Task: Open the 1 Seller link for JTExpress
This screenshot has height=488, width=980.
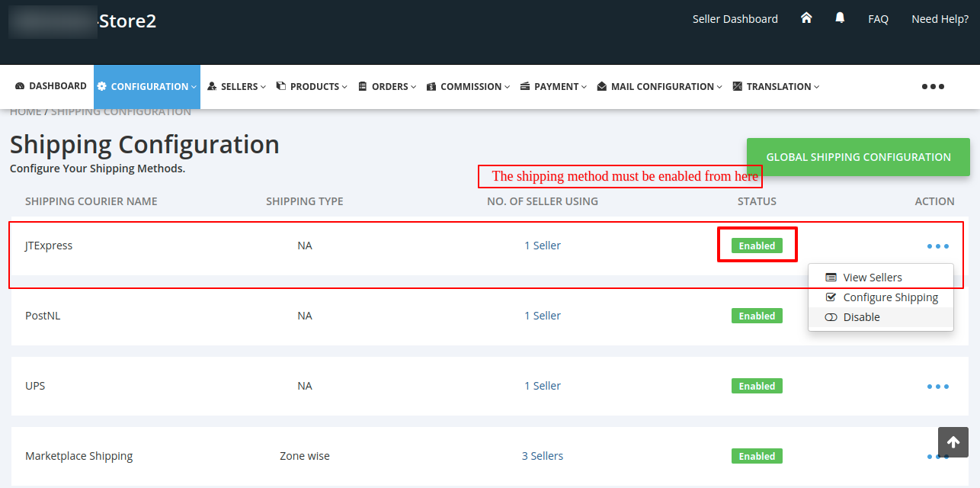Action: [543, 246]
